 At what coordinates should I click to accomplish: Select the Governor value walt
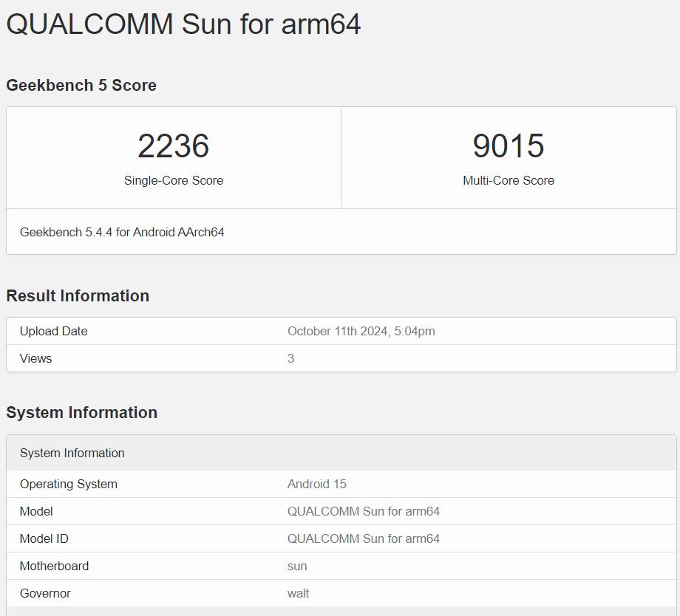pos(298,593)
